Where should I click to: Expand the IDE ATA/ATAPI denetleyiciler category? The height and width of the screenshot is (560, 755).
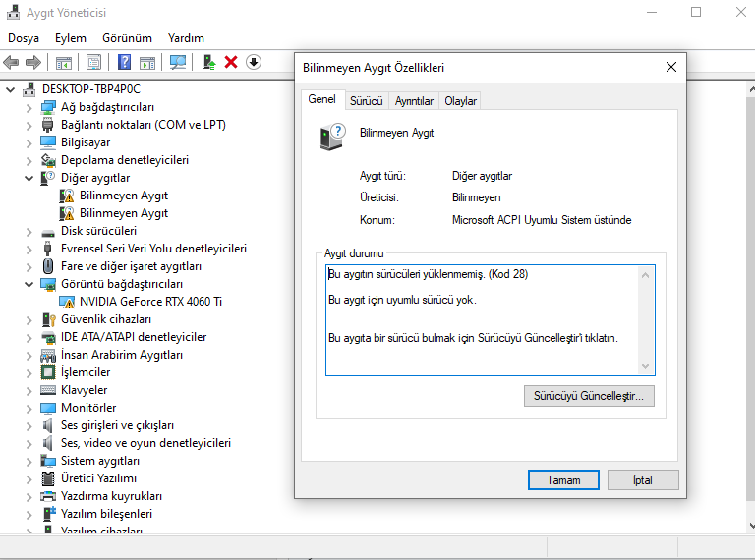[x=29, y=338]
